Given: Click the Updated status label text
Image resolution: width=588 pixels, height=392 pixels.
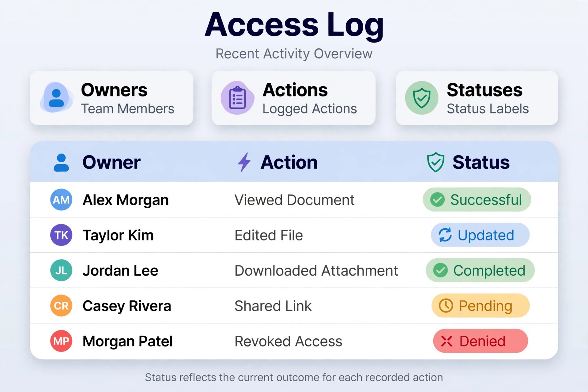Looking at the screenshot, I should (x=486, y=236).
